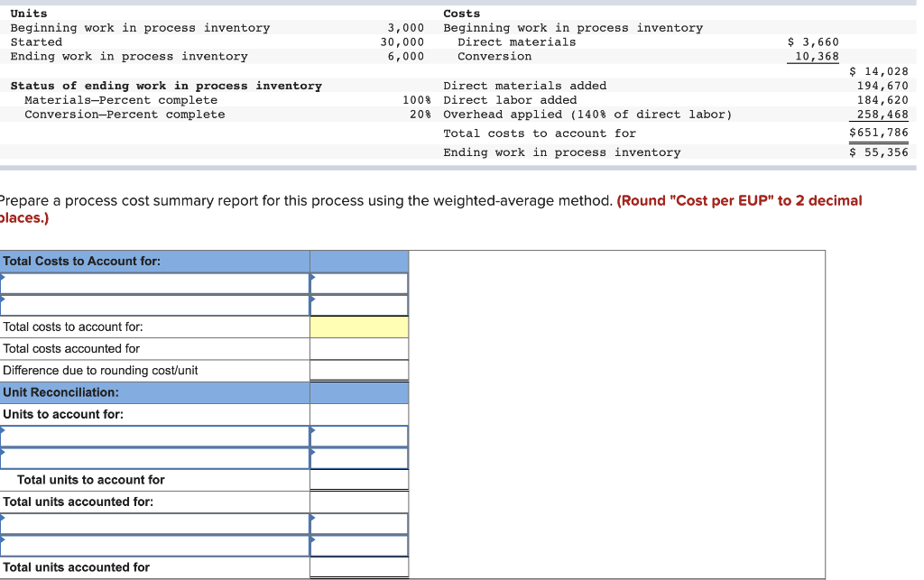Click the Difference due to rounding cost/unit cell
This screenshot has height=580, width=924.
(x=359, y=370)
